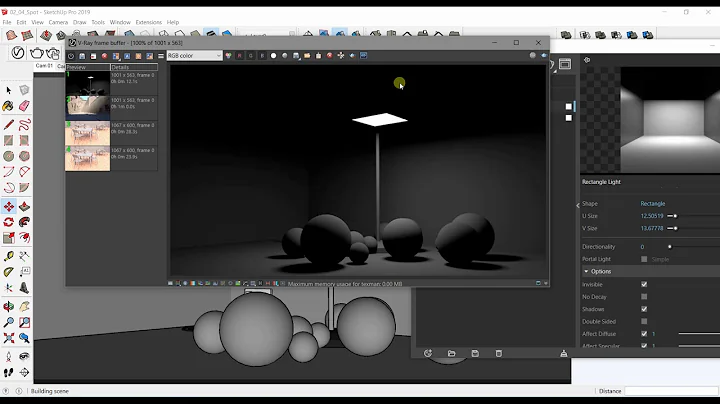Click the Preview column header
720x404 pixels.
coord(88,67)
